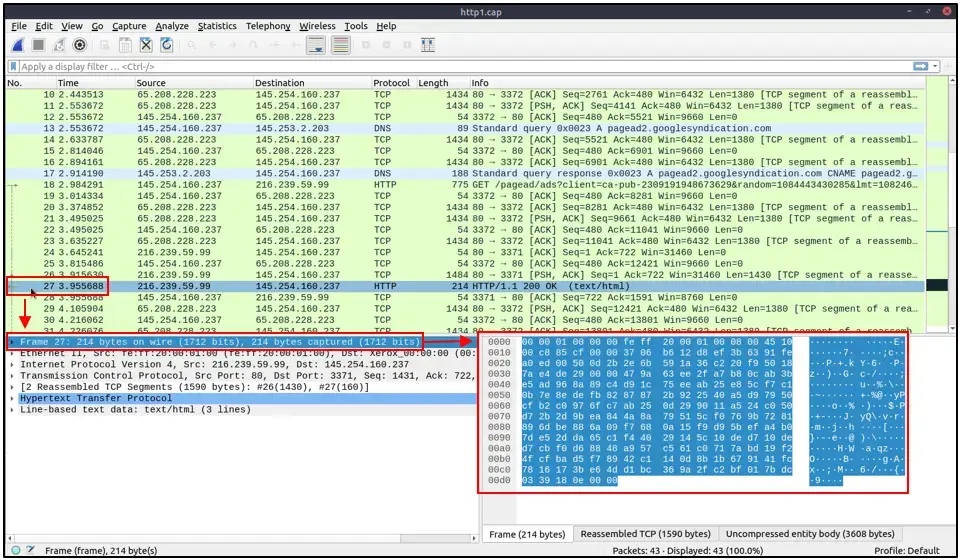
Task: Switch to the Reassembled TCP tab
Action: pyautogui.click(x=645, y=534)
